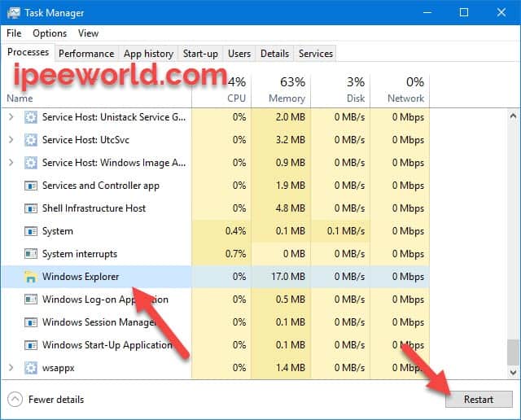Expand the wsappx process group
The image size is (521, 420).
11,368
